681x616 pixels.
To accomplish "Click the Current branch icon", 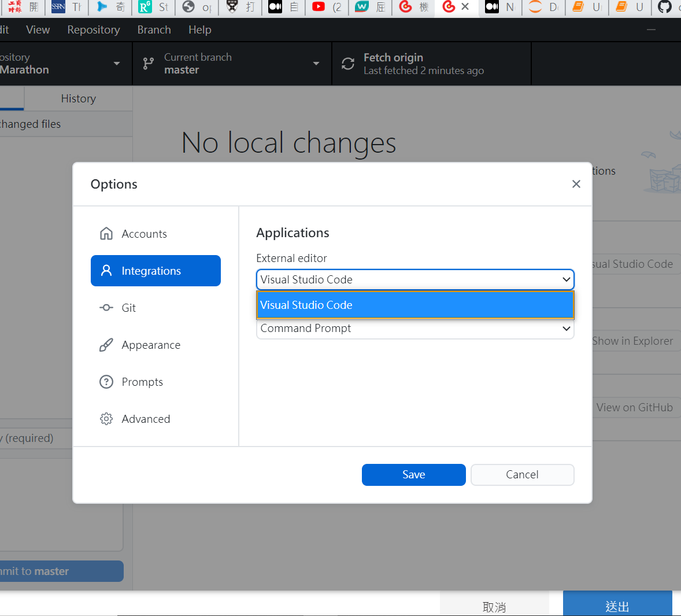I will pos(149,64).
